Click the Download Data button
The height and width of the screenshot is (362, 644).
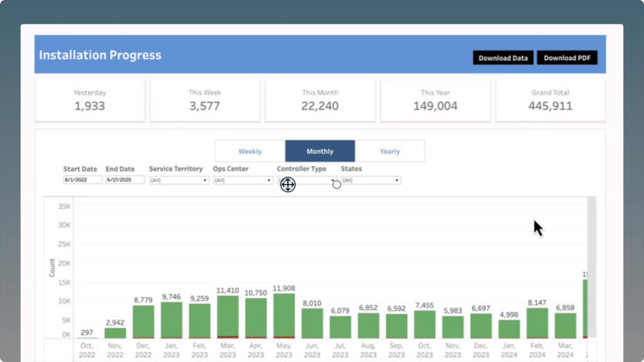(503, 58)
